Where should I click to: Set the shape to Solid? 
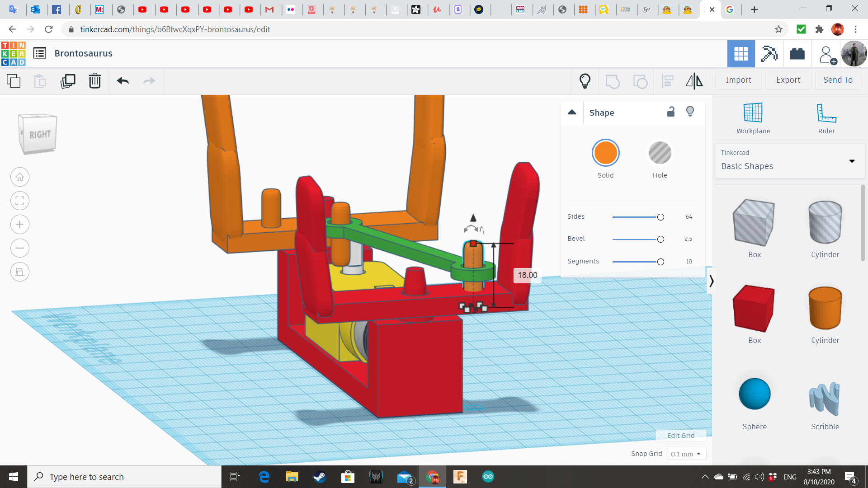[605, 153]
